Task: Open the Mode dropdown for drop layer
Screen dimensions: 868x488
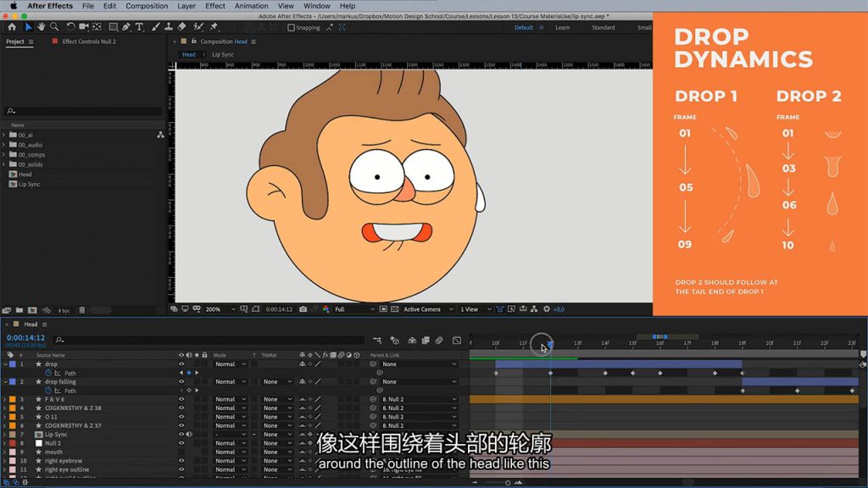Action: [x=231, y=364]
